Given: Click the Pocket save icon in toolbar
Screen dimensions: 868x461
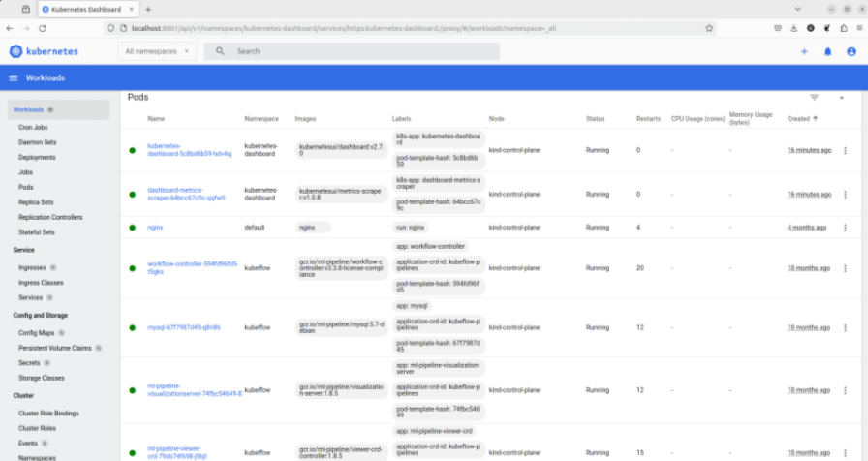Looking at the screenshot, I should [778, 28].
